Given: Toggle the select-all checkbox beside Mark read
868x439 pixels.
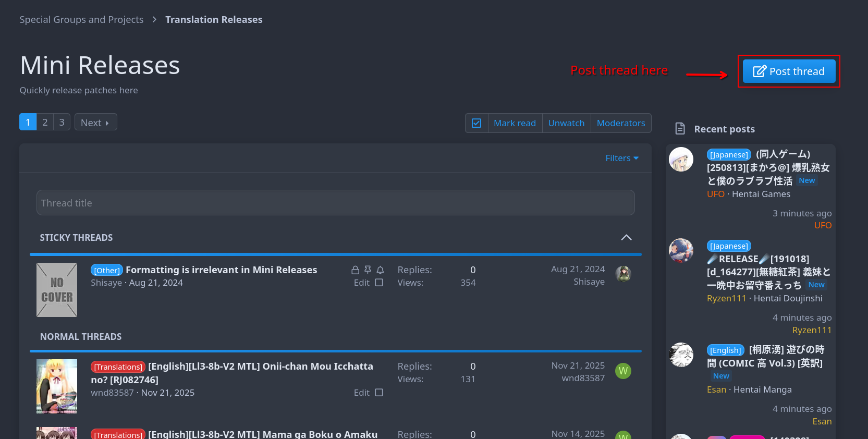Looking at the screenshot, I should coord(476,123).
